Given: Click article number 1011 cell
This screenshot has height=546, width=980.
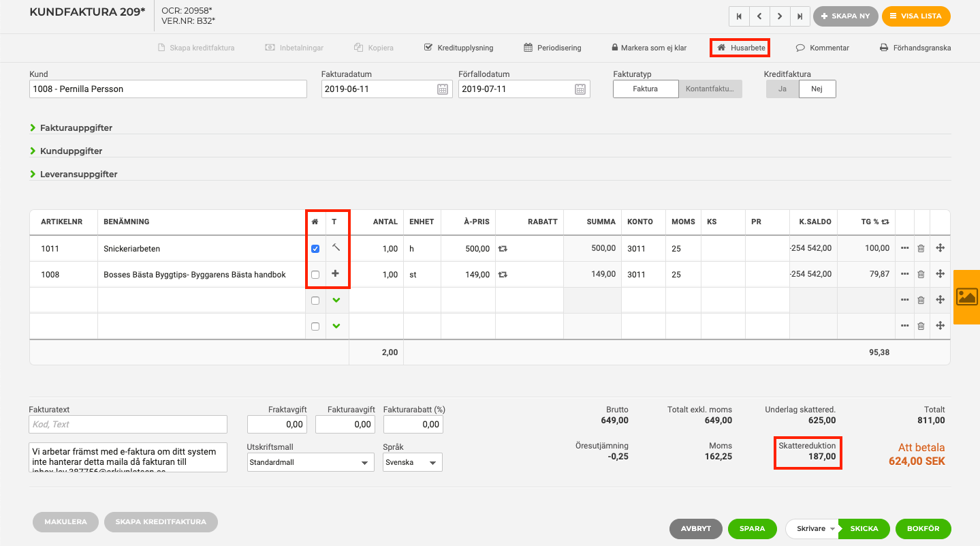Looking at the screenshot, I should [64, 249].
